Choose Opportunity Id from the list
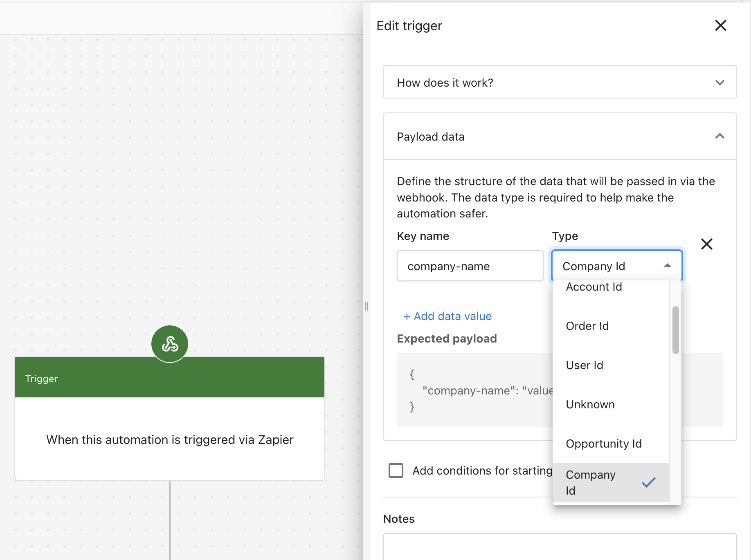 point(603,444)
